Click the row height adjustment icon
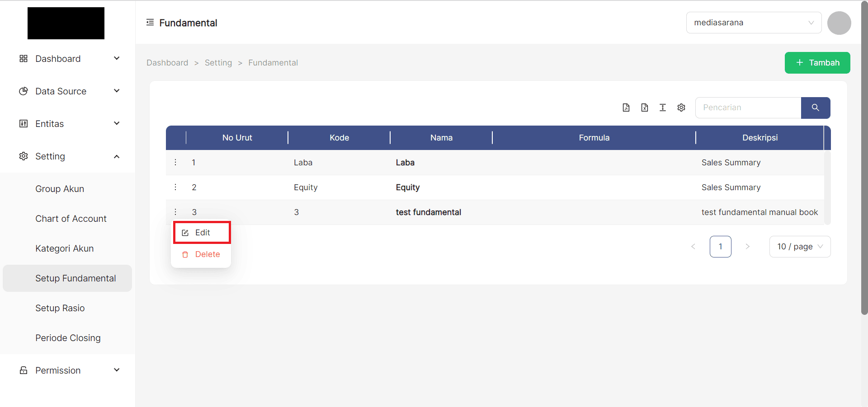This screenshot has width=868, height=407. pyautogui.click(x=663, y=108)
